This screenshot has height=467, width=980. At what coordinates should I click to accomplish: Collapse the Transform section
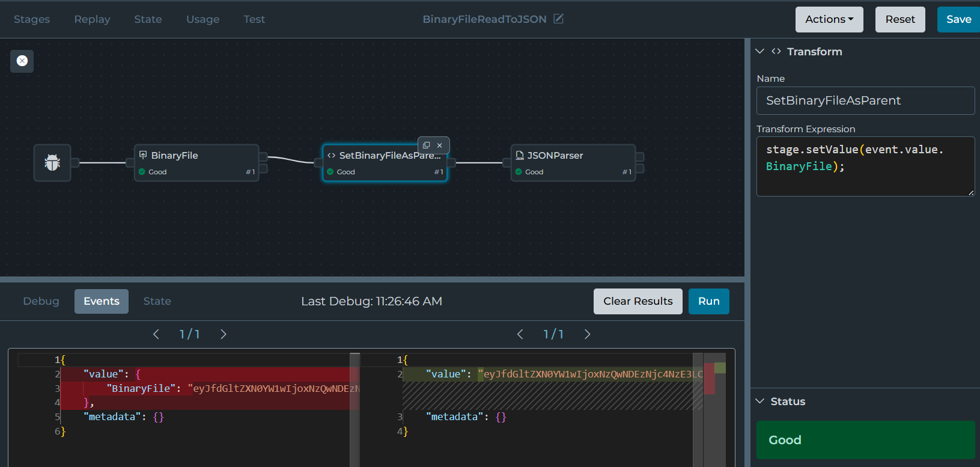coord(760,51)
